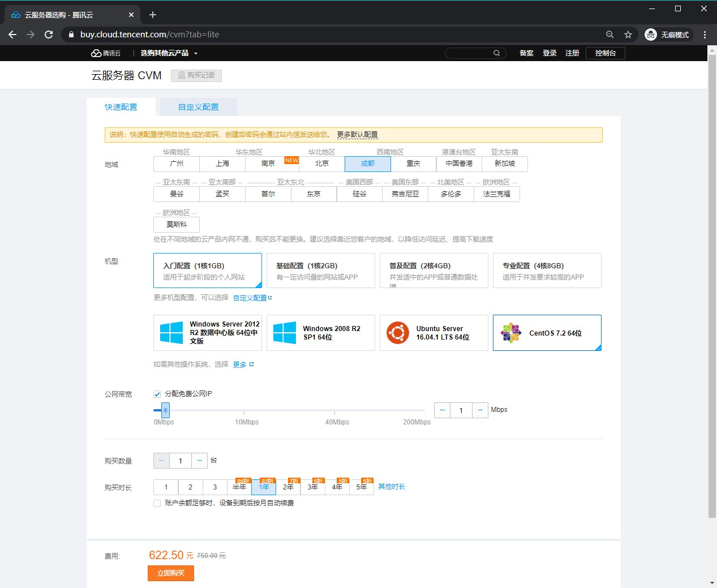Choose the 莫斯科 region
The image size is (717, 588).
pyautogui.click(x=177, y=224)
